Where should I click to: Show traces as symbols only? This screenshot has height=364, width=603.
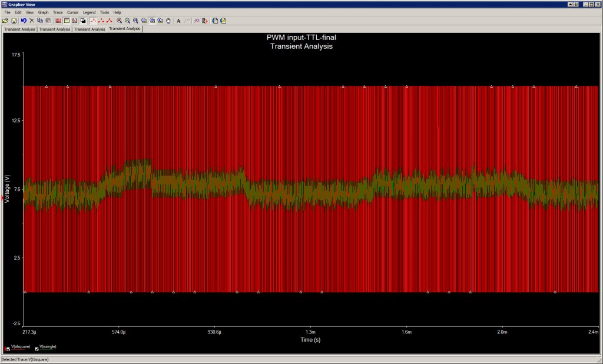coord(101,21)
